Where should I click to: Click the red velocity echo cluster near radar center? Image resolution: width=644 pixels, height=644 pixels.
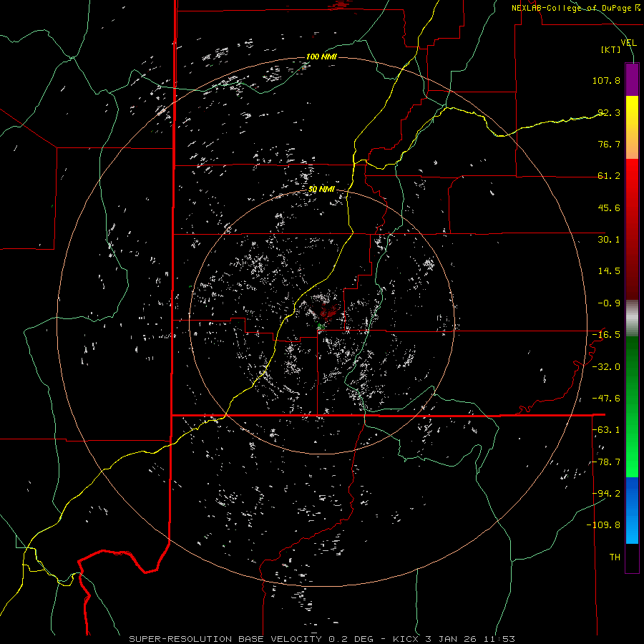pyautogui.click(x=329, y=313)
